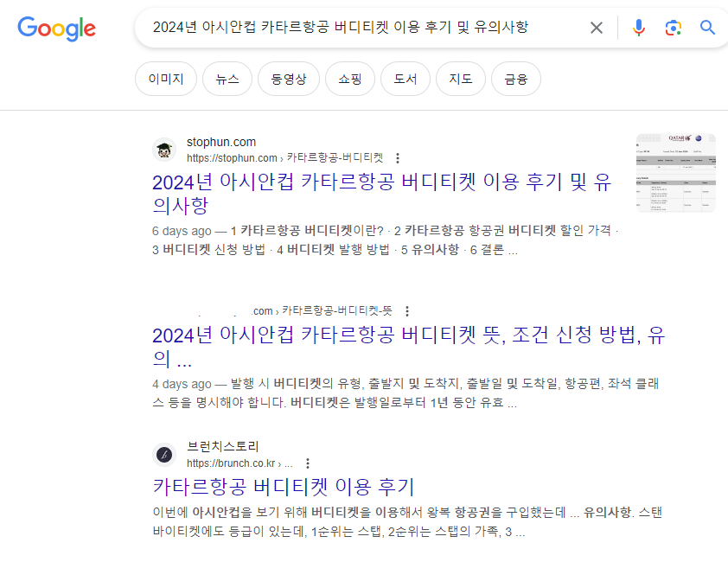Click the snippet text beginning 이번에 아시안컵을 보기

pos(407,521)
